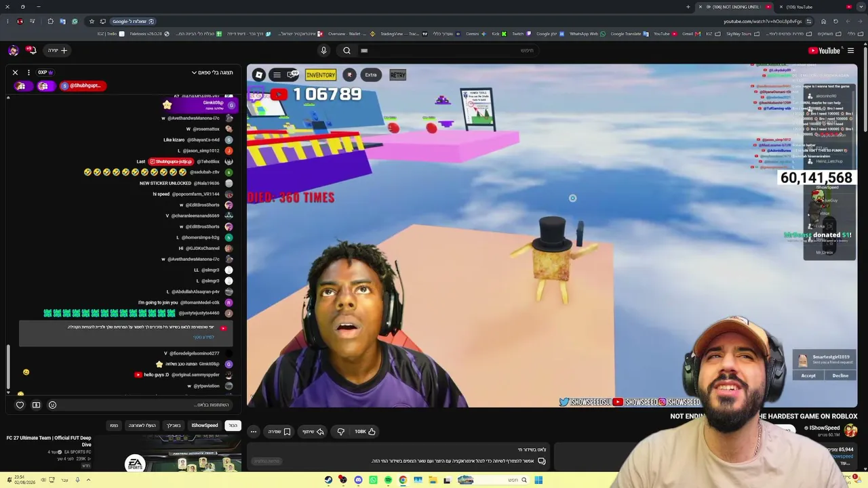Open the live chat three-dot options menu

pos(28,73)
